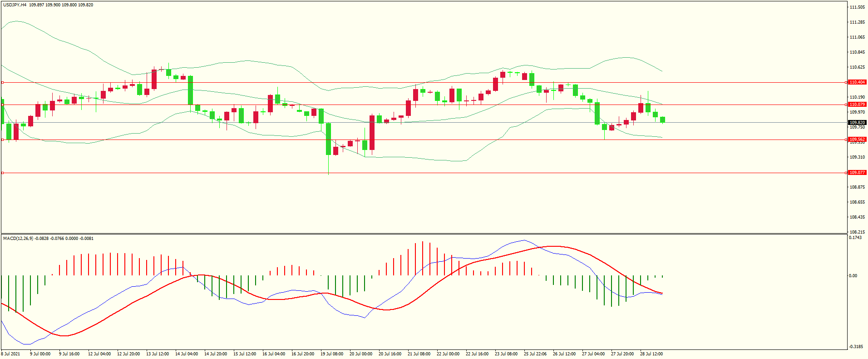Viewport: 868px width, 359px height.
Task: Click the 109.077 support line price tag
Action: pyautogui.click(x=857, y=173)
